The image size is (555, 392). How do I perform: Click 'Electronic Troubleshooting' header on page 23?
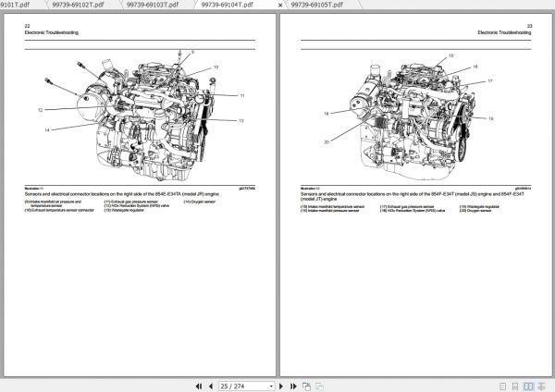click(x=504, y=32)
